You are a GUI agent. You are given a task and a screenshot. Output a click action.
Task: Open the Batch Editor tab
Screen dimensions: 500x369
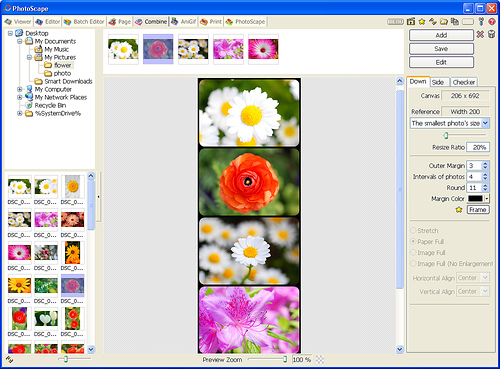click(x=85, y=22)
